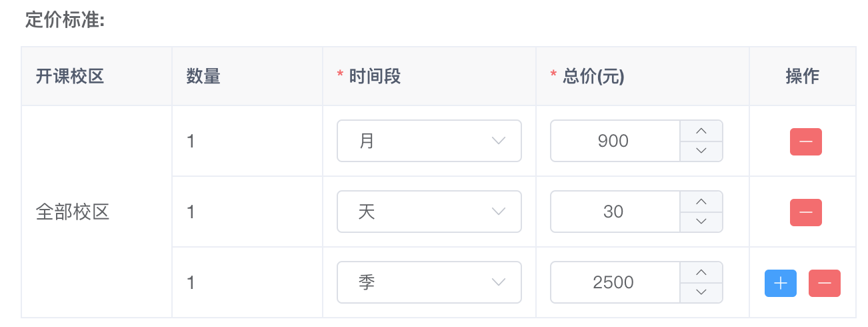The width and height of the screenshot is (868, 327).
Task: Decrease the 30 total price using down arrow
Action: pos(701,222)
